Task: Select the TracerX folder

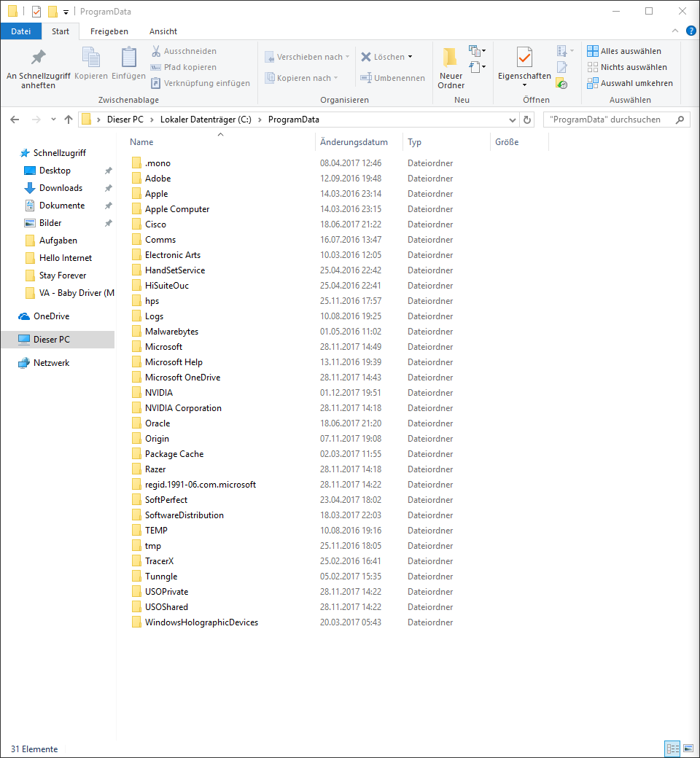Action: pos(159,561)
